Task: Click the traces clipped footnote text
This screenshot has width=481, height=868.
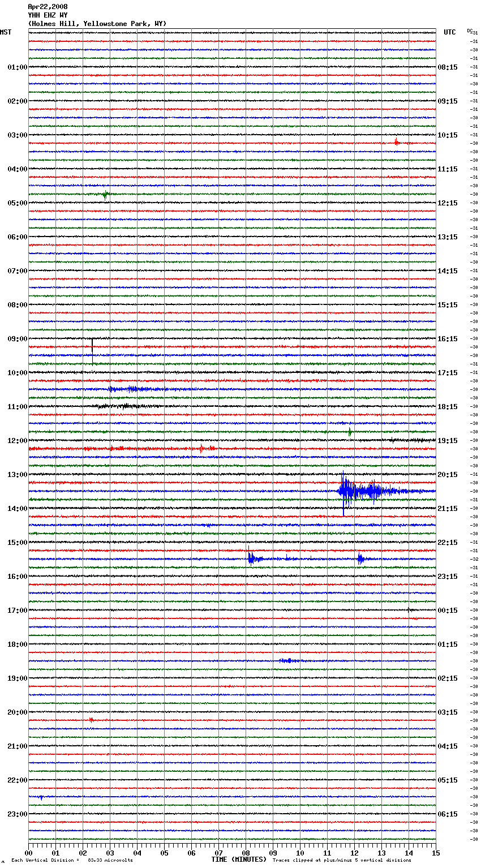Action: coord(342,860)
